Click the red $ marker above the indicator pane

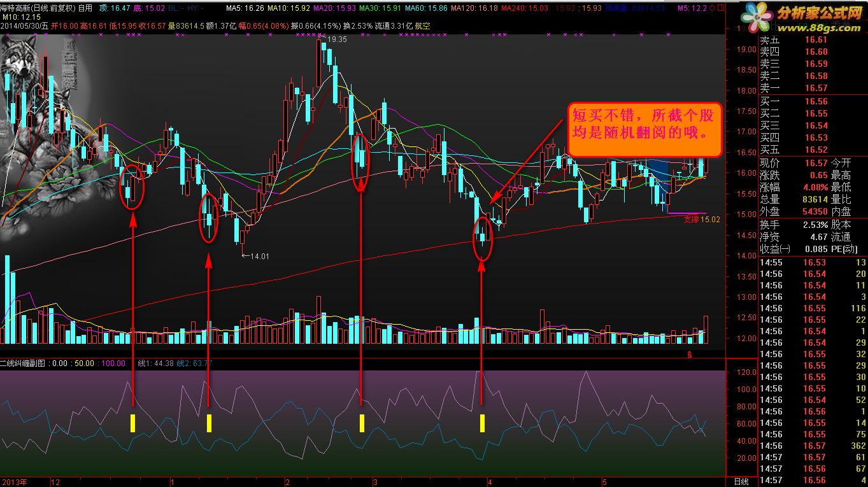coord(688,353)
